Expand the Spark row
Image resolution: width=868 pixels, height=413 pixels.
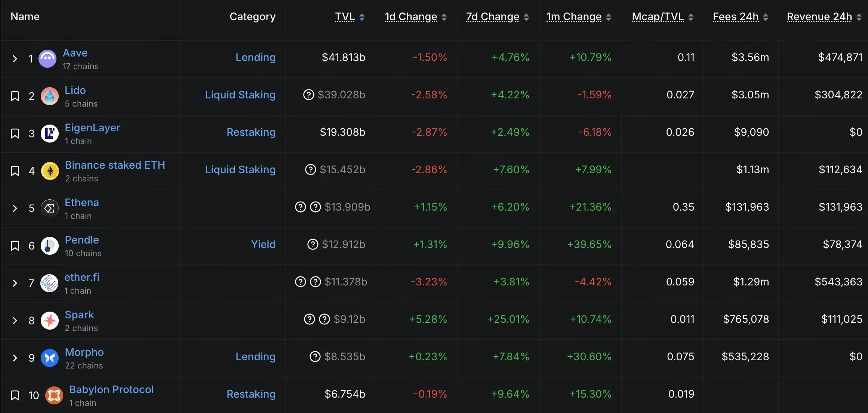pyautogui.click(x=15, y=321)
